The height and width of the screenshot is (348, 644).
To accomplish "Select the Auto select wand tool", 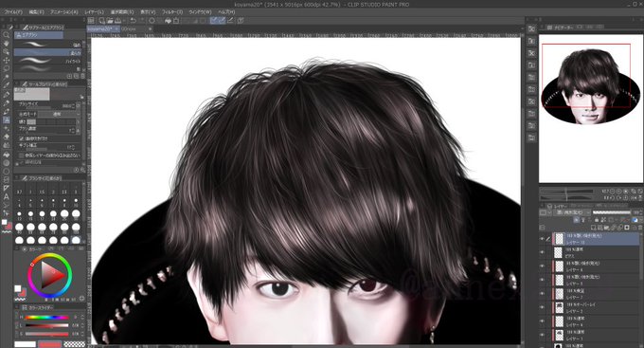I will pos(7,77).
